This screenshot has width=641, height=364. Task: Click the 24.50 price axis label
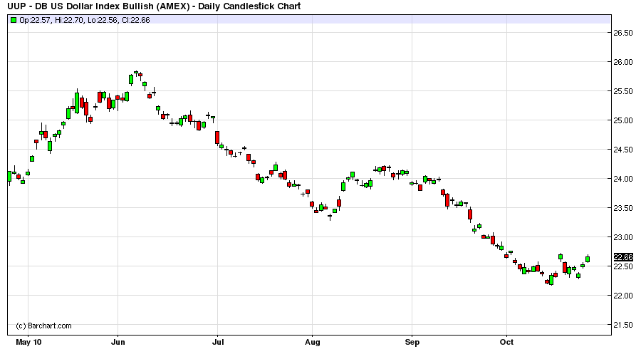click(622, 150)
